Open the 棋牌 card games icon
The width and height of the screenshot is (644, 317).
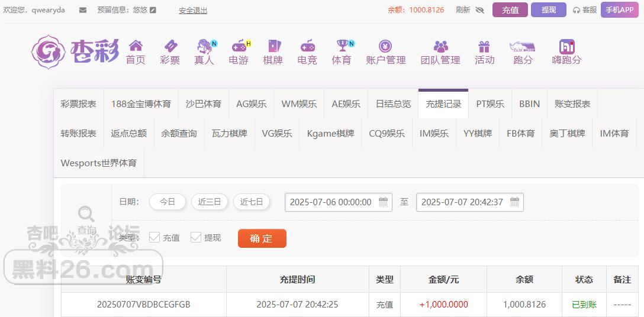(x=273, y=46)
